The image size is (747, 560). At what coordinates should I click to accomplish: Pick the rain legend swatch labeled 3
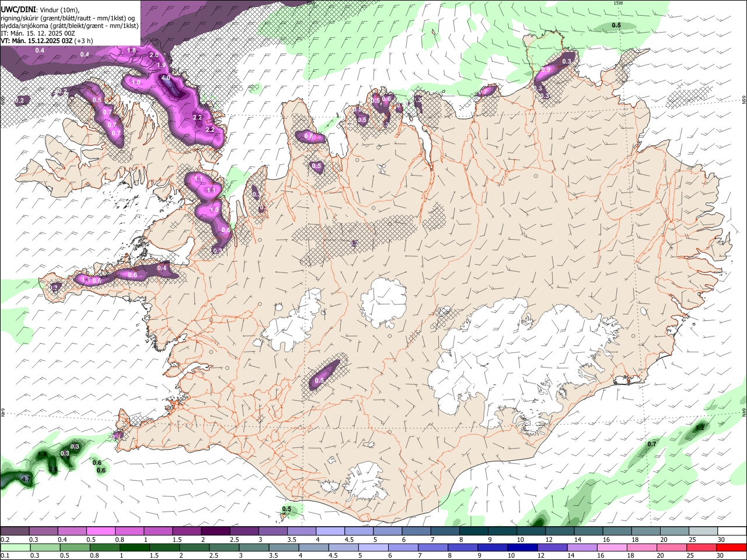(x=254, y=547)
